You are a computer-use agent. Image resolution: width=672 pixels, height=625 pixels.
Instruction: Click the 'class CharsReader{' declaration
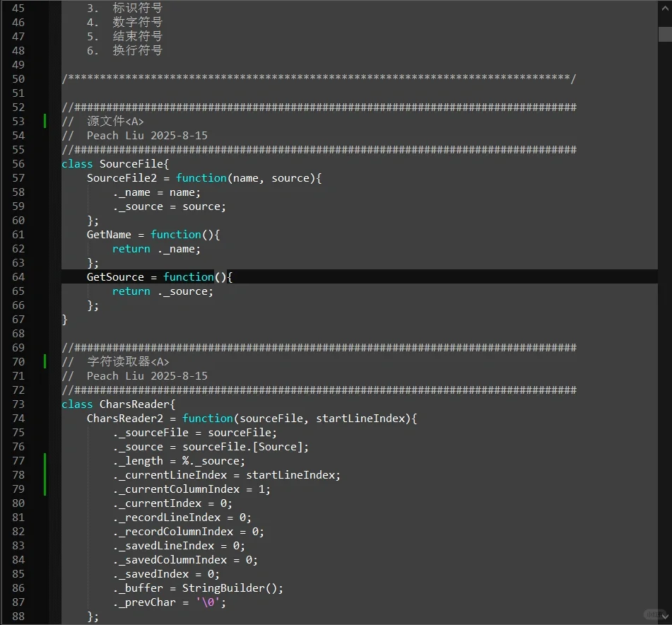coord(118,404)
